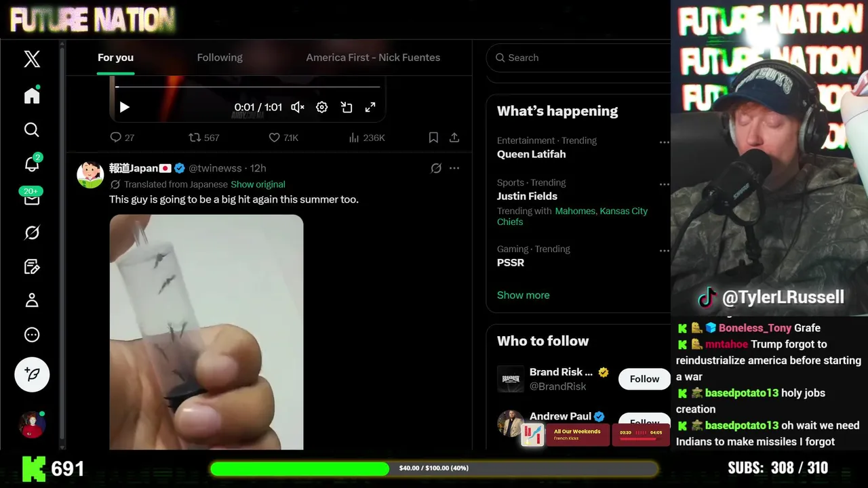The width and height of the screenshot is (868, 488).
Task: Show original Japanese text
Action: click(258, 184)
